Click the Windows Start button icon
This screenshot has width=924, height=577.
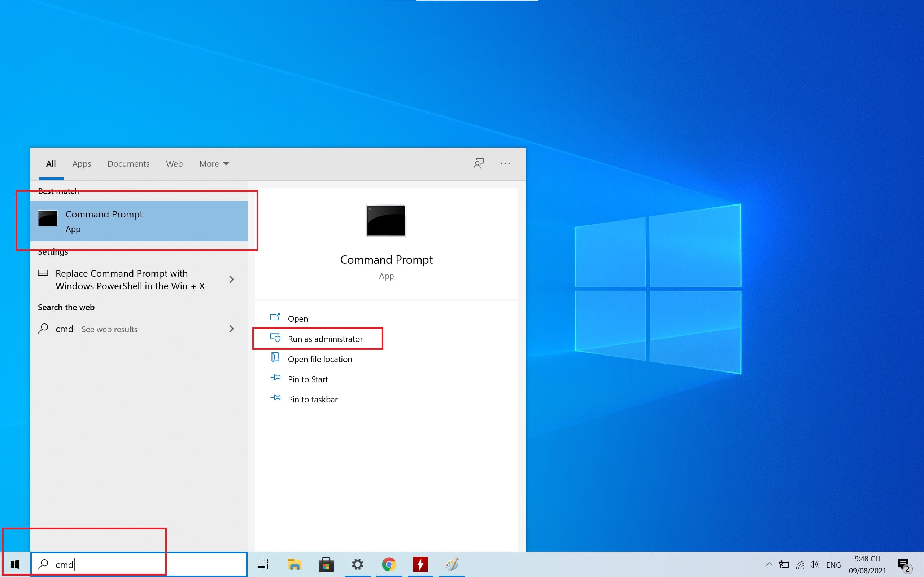[15, 564]
